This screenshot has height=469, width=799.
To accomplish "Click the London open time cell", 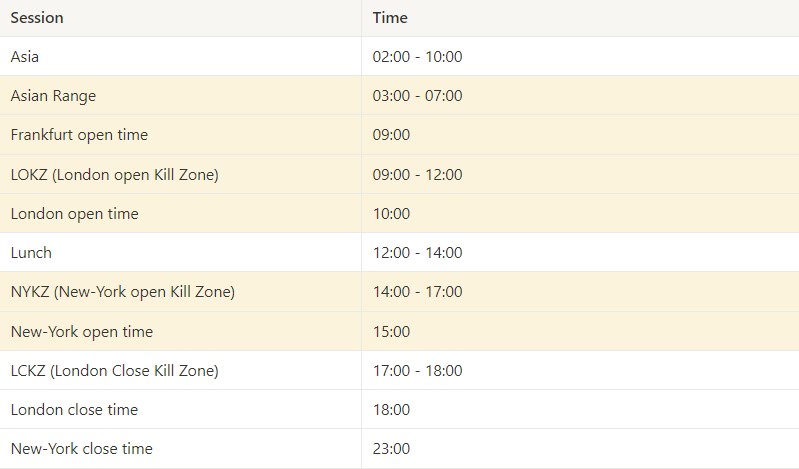I will (x=180, y=214).
